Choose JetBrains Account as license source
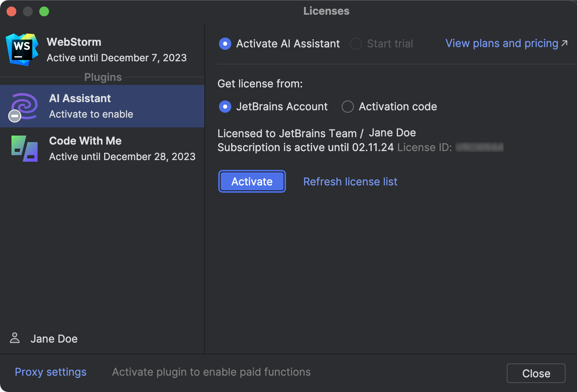Screen dimensions: 577x392 pos(225,107)
